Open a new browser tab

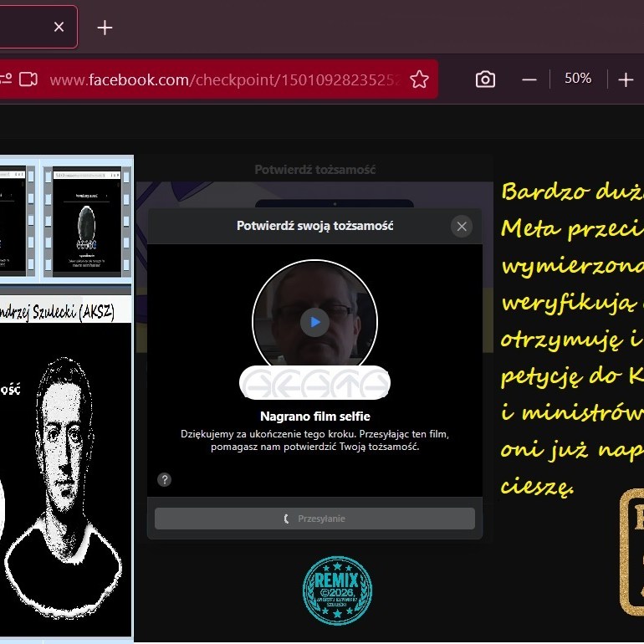(105, 28)
